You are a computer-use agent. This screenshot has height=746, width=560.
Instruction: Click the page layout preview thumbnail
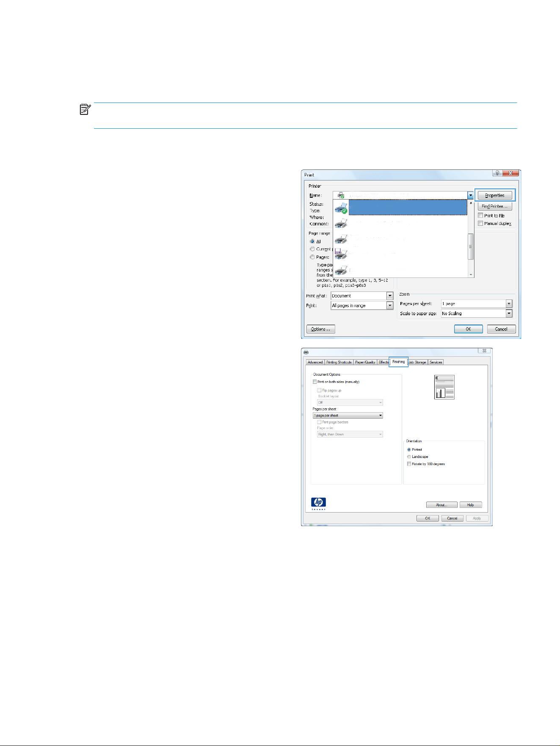(x=444, y=387)
